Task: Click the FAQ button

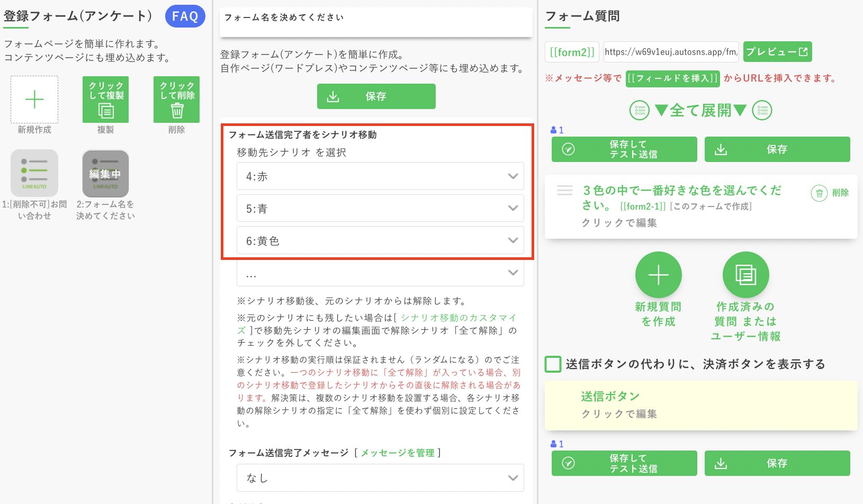Action: point(185,16)
